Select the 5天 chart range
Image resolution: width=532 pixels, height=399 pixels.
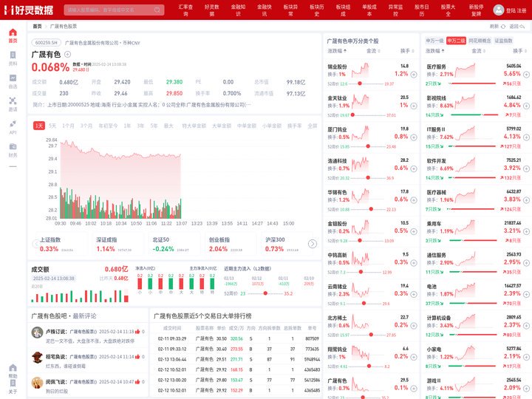(x=52, y=126)
